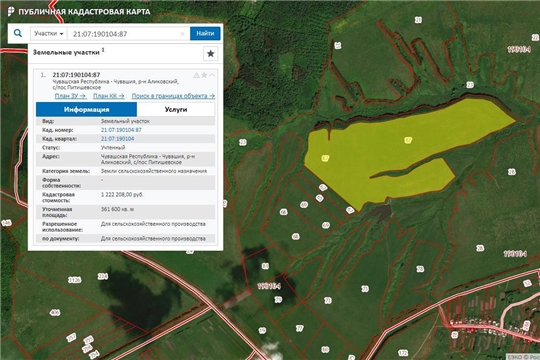Open the План КК link

point(109,96)
